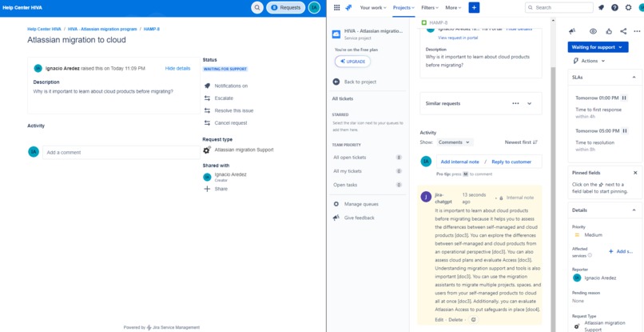Toggle Notifications on in Help Center
Image resolution: width=644 pixels, height=332 pixels.
(x=226, y=86)
